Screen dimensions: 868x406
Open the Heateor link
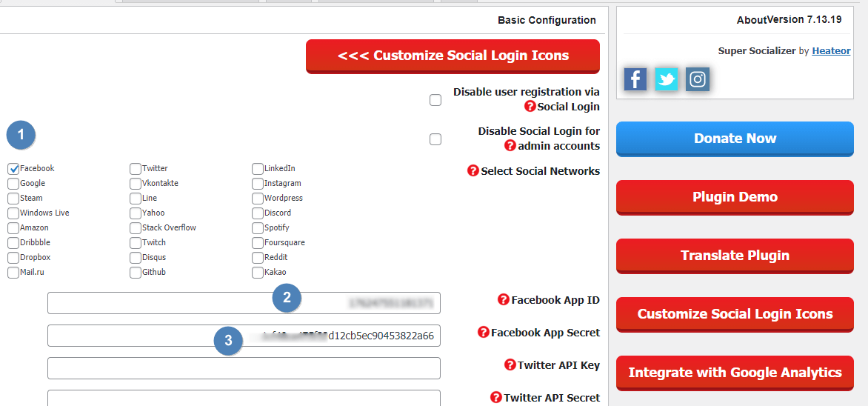point(832,51)
